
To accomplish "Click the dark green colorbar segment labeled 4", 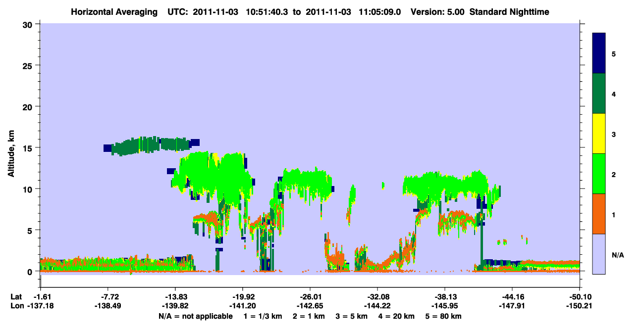I will [x=599, y=94].
